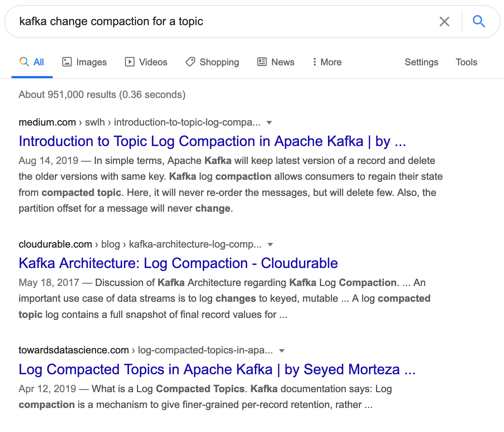Click the 'May 18, 2017' snippet date
Screen dimensions: 504x432
tap(49, 282)
